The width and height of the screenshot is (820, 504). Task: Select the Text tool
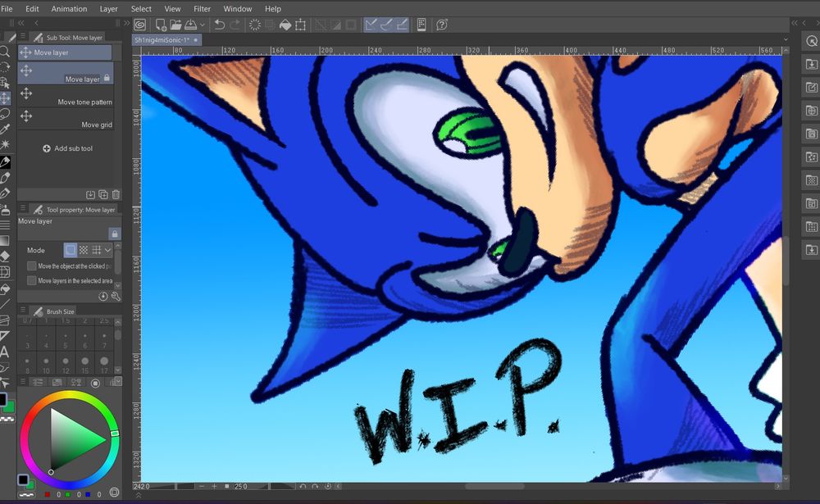[4, 352]
